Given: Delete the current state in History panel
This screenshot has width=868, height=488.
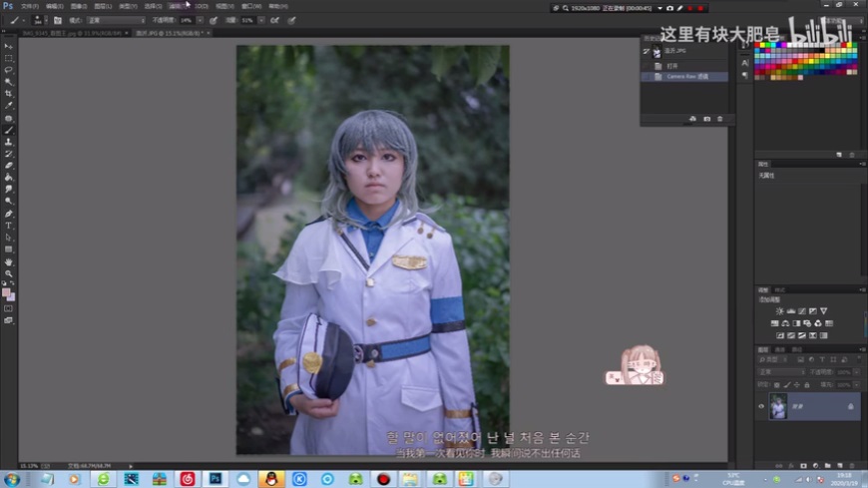Looking at the screenshot, I should [719, 119].
